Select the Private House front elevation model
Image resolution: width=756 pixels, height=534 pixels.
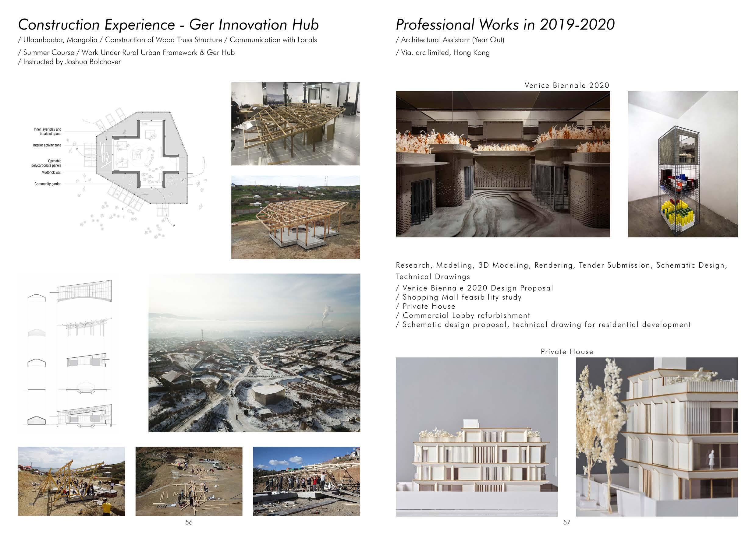pos(477,437)
